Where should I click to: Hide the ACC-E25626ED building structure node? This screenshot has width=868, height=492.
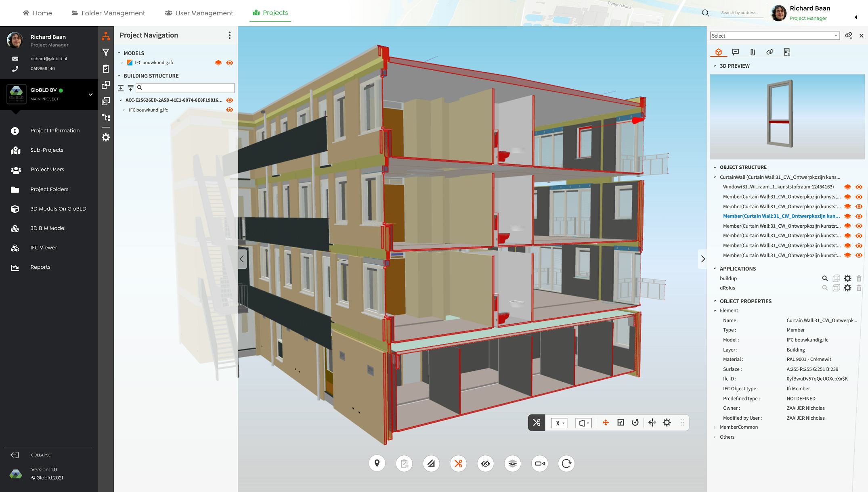click(230, 100)
